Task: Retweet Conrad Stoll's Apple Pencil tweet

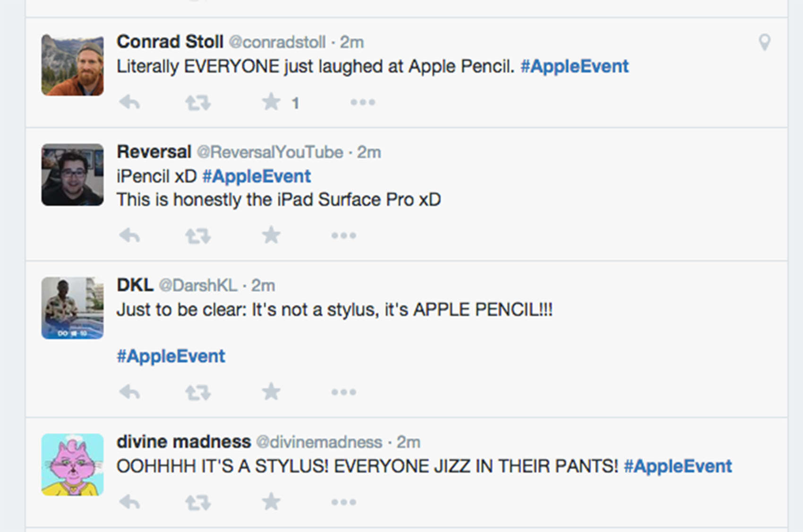Action: (x=197, y=102)
